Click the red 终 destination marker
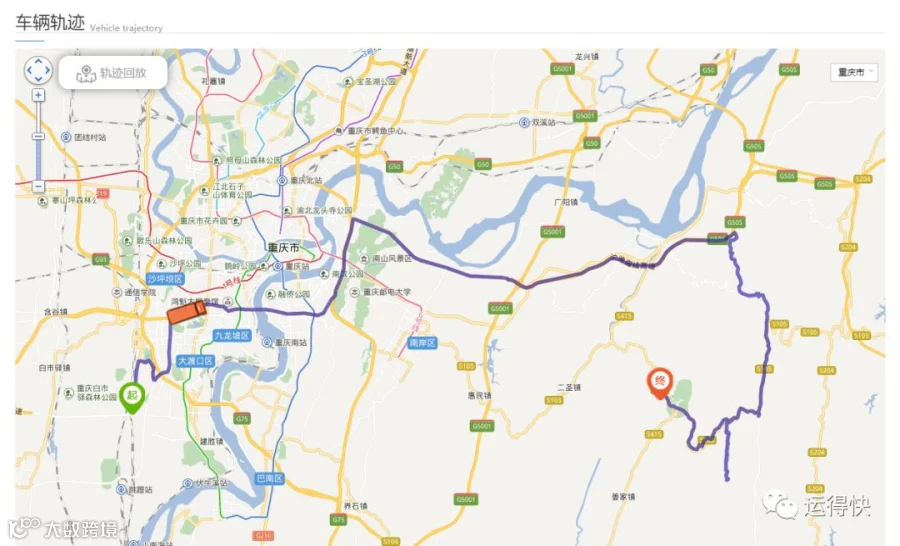The height and width of the screenshot is (546, 900). pyautogui.click(x=660, y=383)
